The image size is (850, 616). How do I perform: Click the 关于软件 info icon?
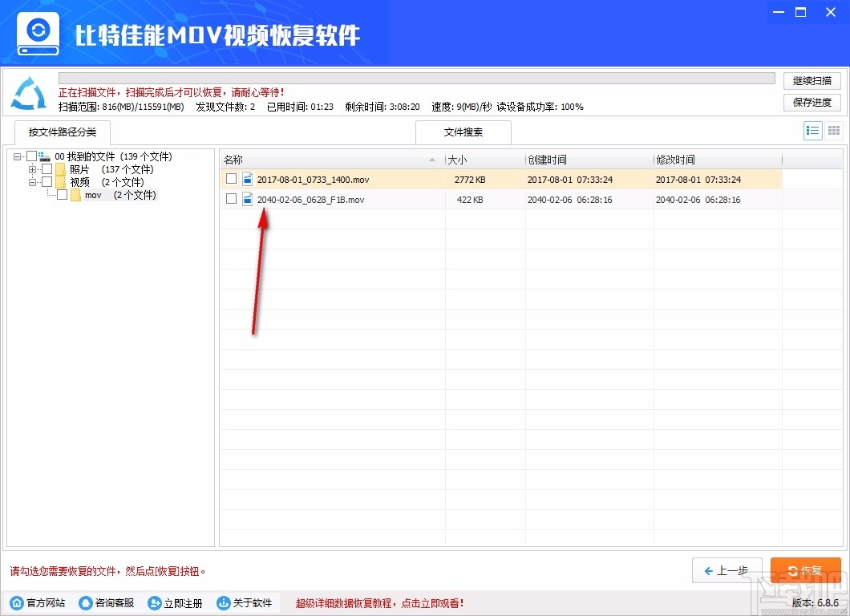click(223, 602)
